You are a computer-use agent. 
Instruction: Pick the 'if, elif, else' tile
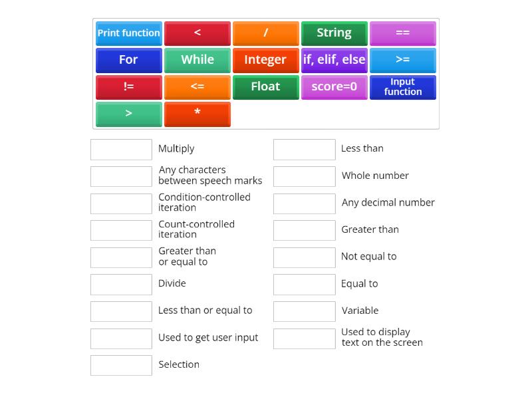[334, 60]
